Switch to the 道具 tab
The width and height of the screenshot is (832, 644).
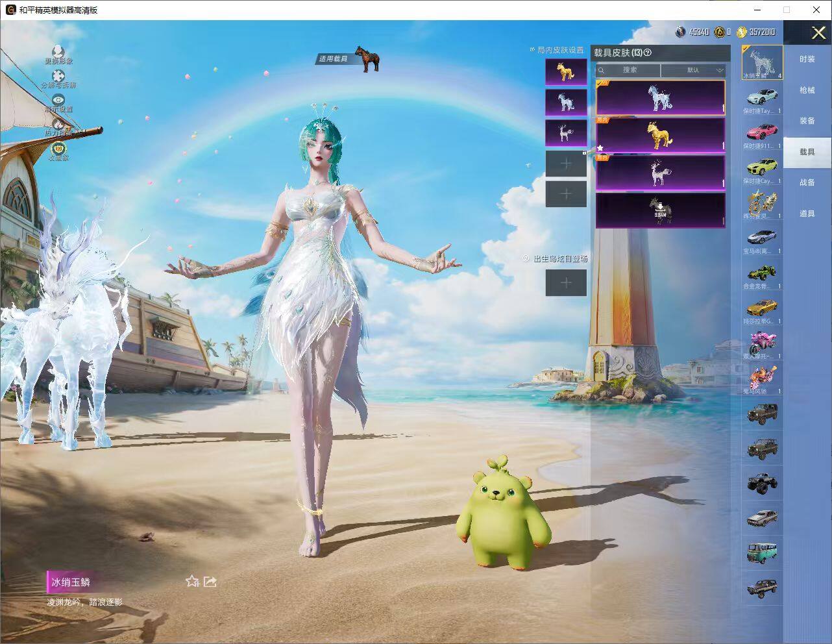click(x=807, y=214)
